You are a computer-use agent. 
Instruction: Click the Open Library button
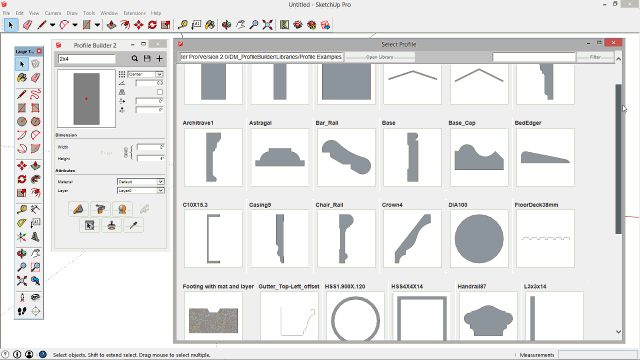380,57
